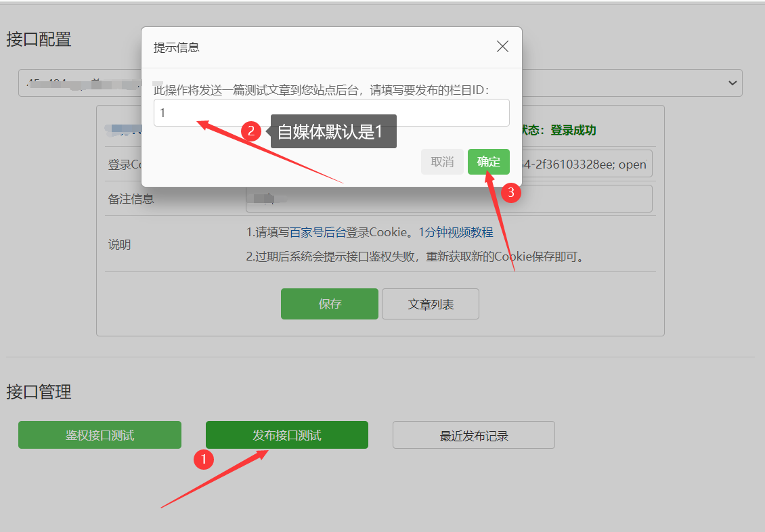The width and height of the screenshot is (765, 532).
Task: Click the red step 3 marker
Action: (x=511, y=193)
